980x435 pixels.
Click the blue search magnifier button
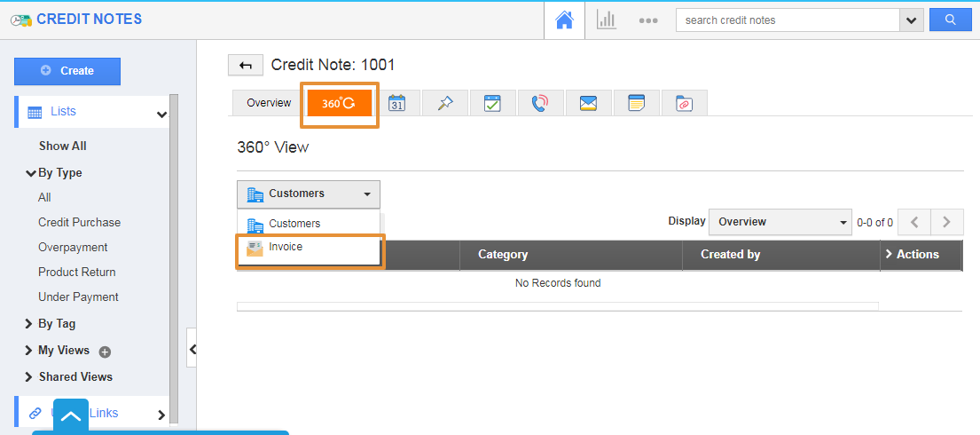click(950, 20)
